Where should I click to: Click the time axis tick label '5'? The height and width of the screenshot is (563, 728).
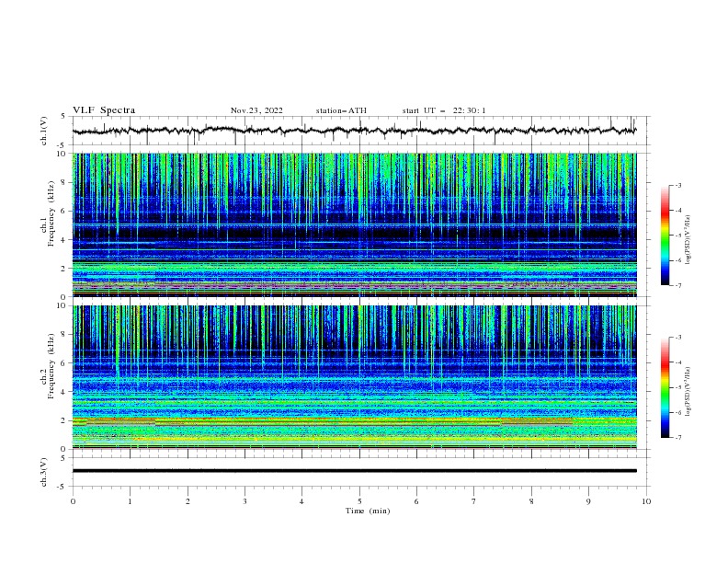click(359, 501)
